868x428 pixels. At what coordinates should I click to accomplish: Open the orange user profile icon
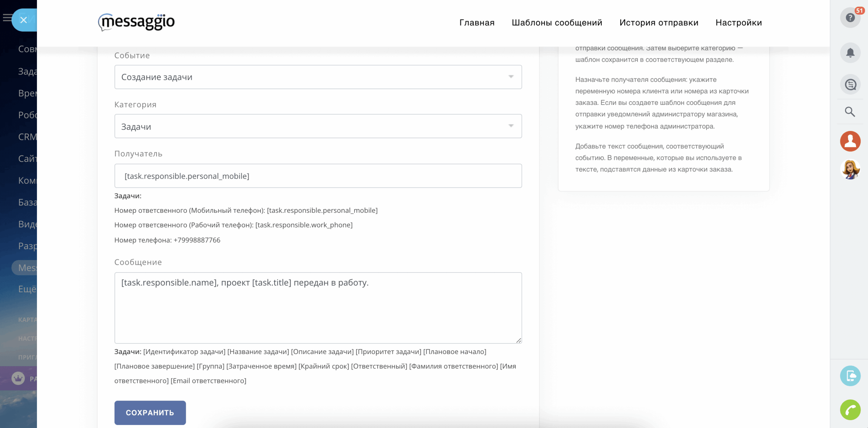(x=850, y=141)
